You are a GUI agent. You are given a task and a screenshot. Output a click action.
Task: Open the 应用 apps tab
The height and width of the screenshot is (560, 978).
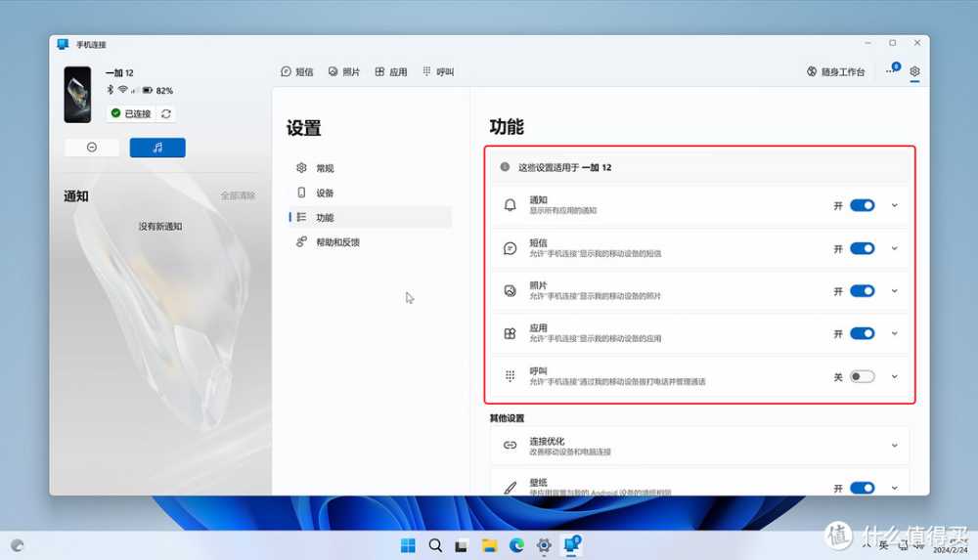[x=391, y=71]
